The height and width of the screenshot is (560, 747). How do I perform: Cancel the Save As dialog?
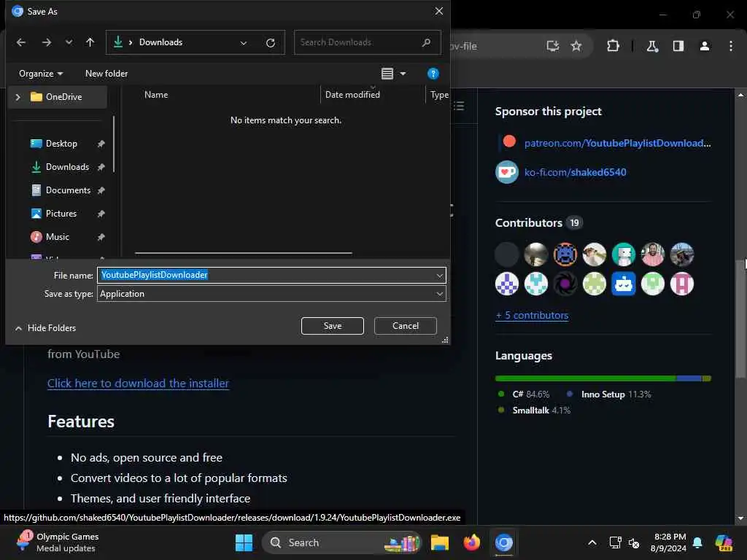[406, 326]
